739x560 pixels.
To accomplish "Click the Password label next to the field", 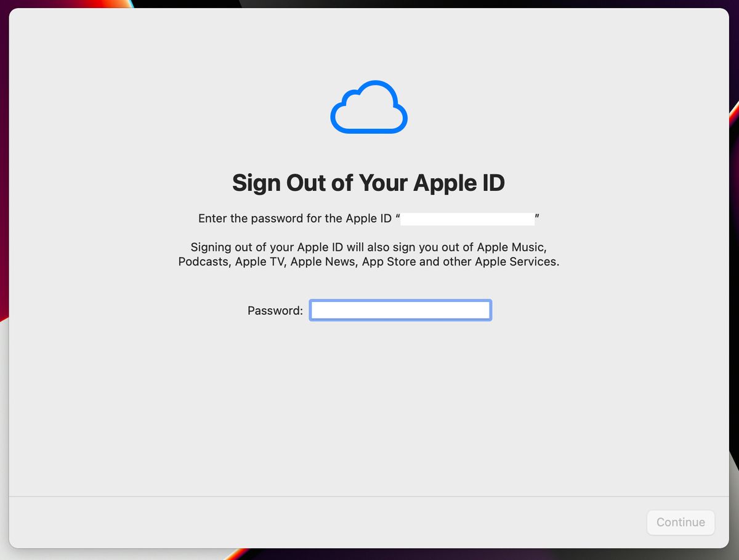I will click(x=274, y=310).
